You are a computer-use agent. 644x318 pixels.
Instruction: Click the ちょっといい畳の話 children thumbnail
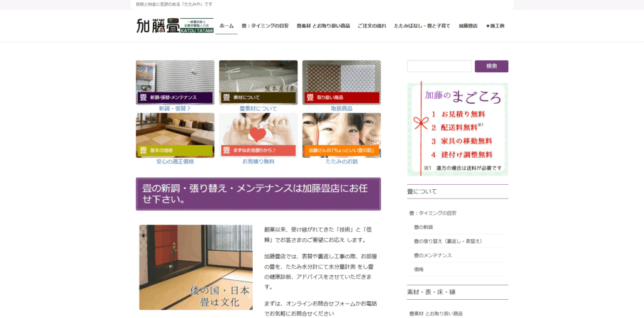(341, 135)
